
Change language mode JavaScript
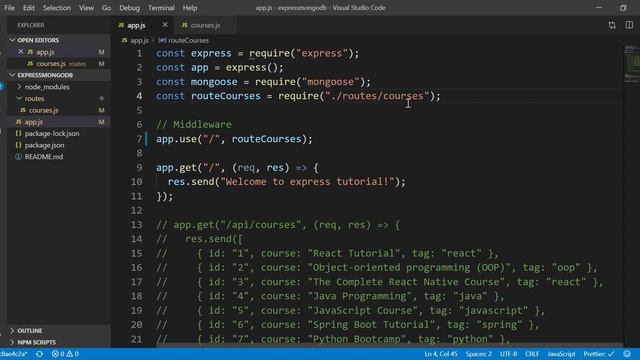pyautogui.click(x=561, y=354)
